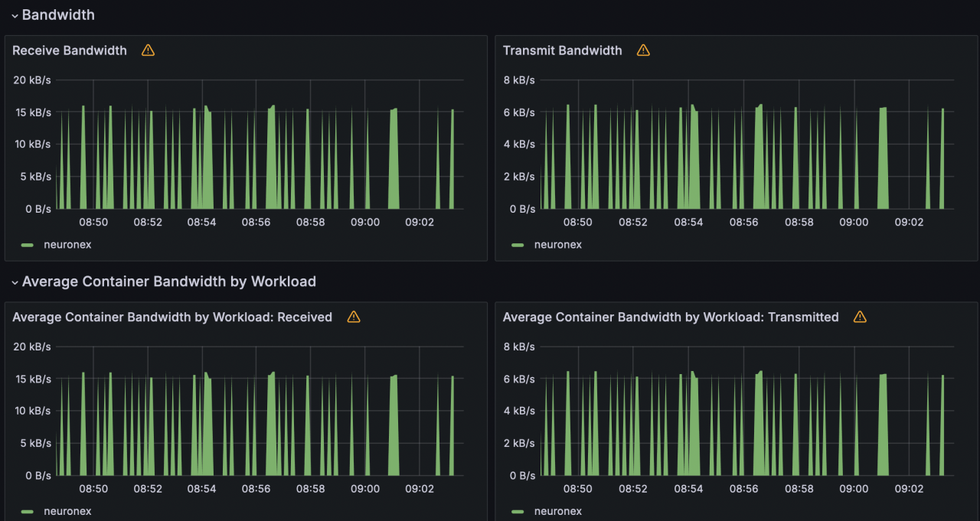Click the Average Container Bandwidth by Workload heading
This screenshot has width=980, height=521.
tap(168, 282)
